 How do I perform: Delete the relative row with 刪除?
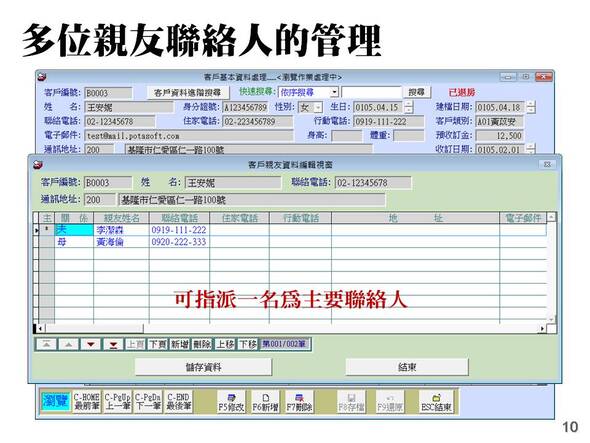click(x=202, y=344)
